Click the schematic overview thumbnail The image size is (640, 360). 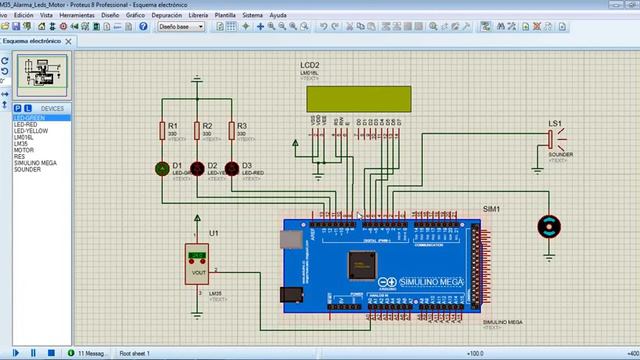pos(42,76)
